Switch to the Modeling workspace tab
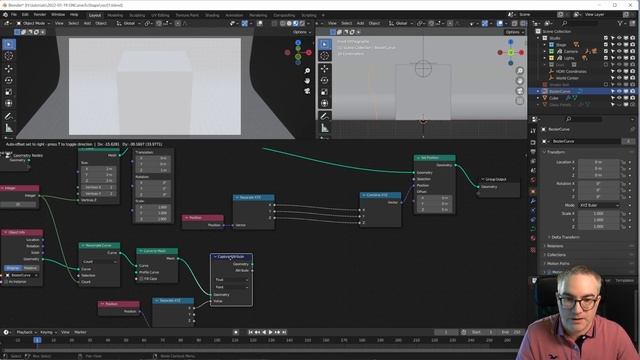 click(115, 15)
